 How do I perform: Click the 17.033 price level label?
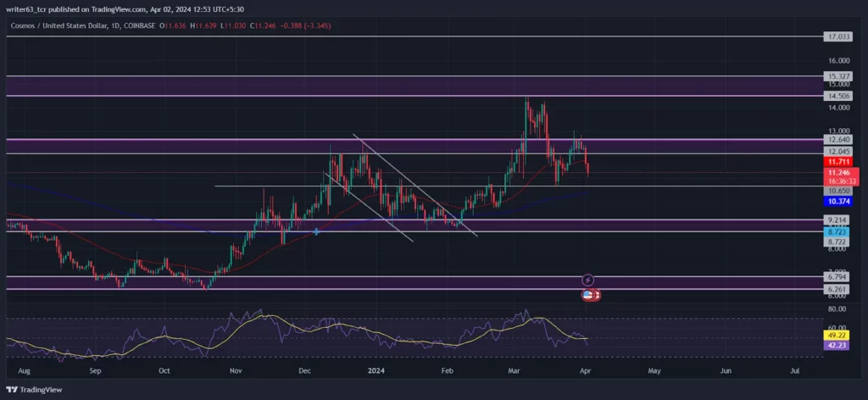tap(837, 36)
